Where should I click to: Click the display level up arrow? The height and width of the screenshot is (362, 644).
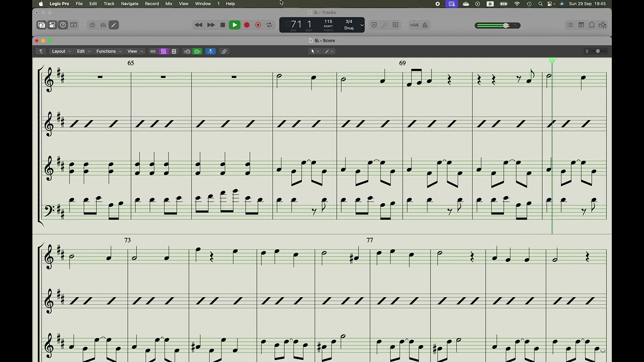pyautogui.click(x=41, y=51)
